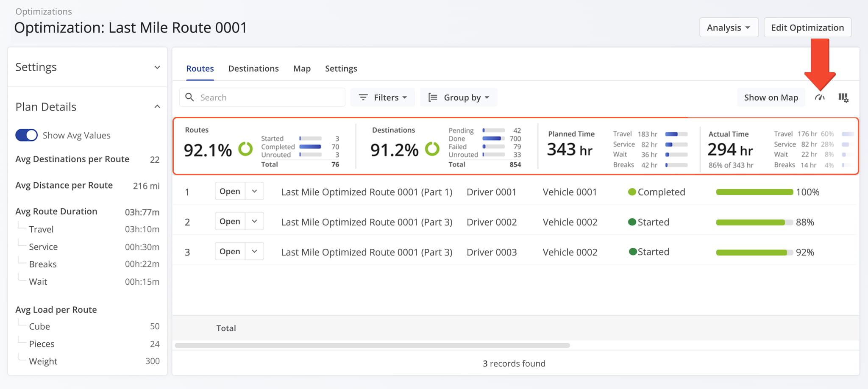Toggle the Show Avg Values switch
868x389 pixels.
[x=26, y=135]
